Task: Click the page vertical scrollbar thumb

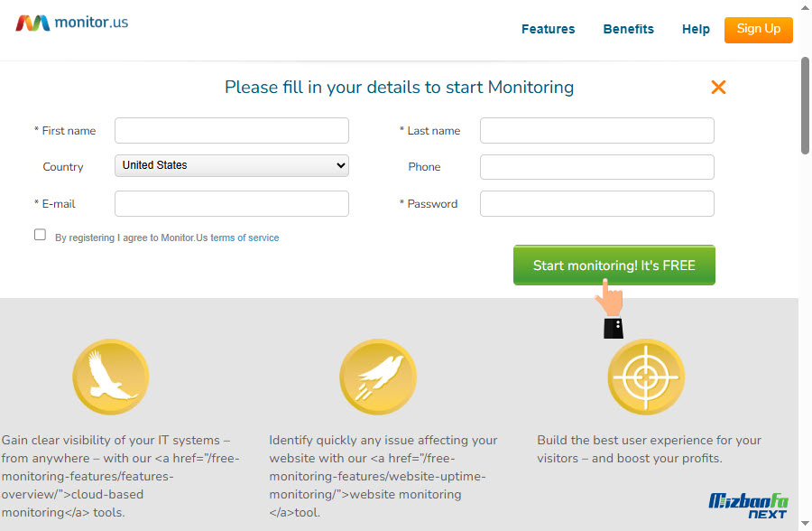Action: (806, 106)
